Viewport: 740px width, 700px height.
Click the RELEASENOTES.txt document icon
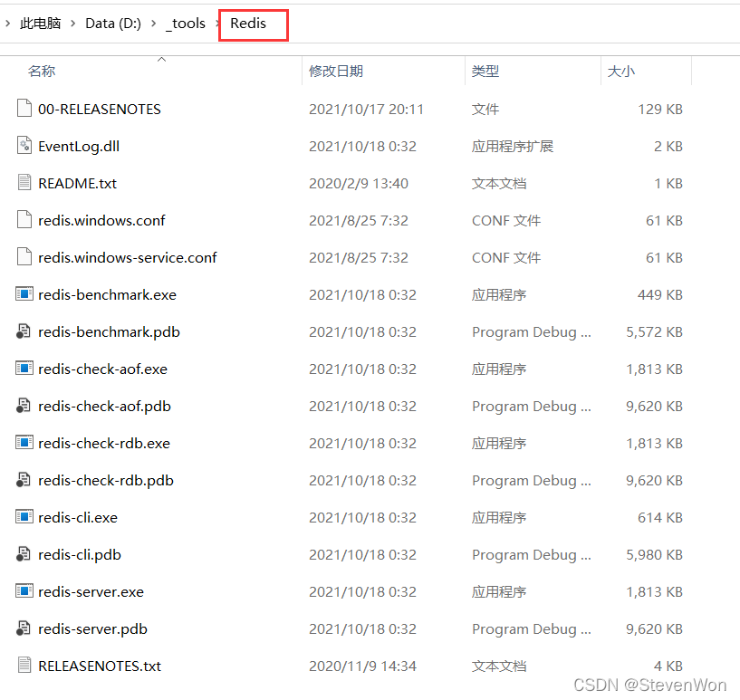pyautogui.click(x=24, y=666)
